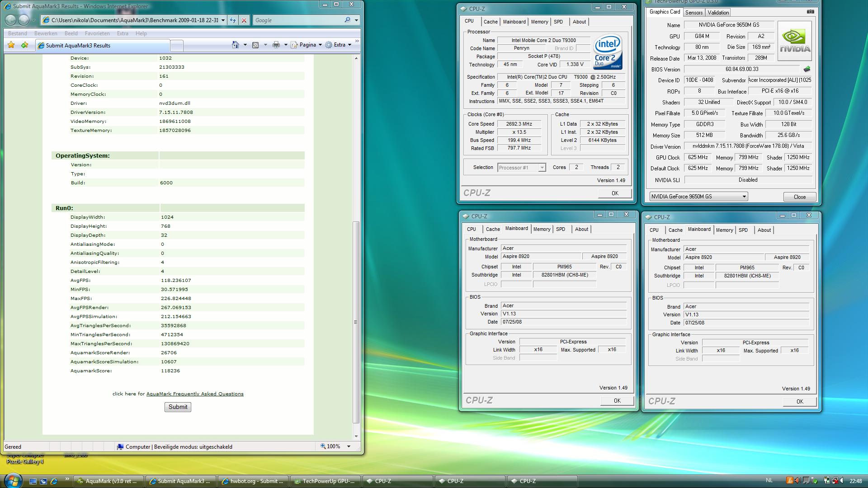The width and height of the screenshot is (868, 488).
Task: Click the red stop loading icon
Action: point(244,20)
